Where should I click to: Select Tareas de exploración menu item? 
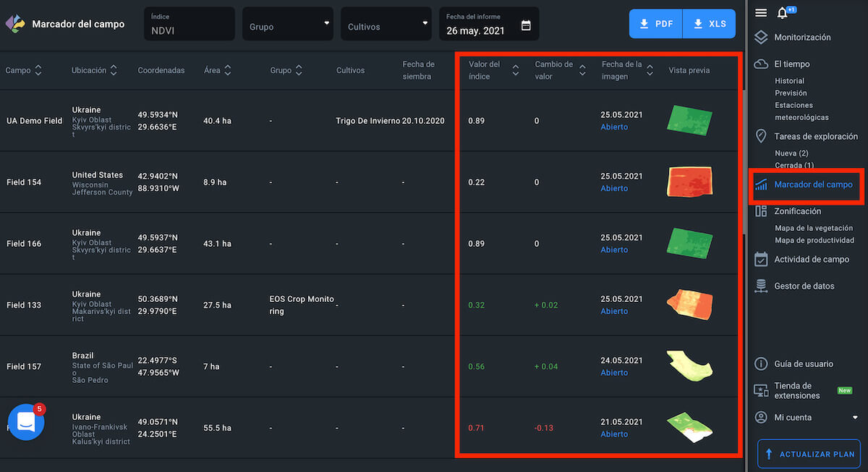(815, 136)
